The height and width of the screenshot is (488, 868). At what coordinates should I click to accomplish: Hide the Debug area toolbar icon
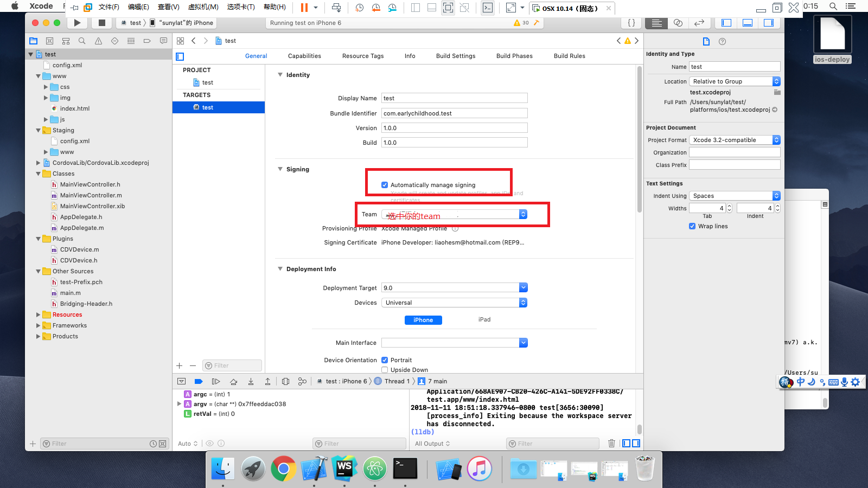click(x=748, y=23)
